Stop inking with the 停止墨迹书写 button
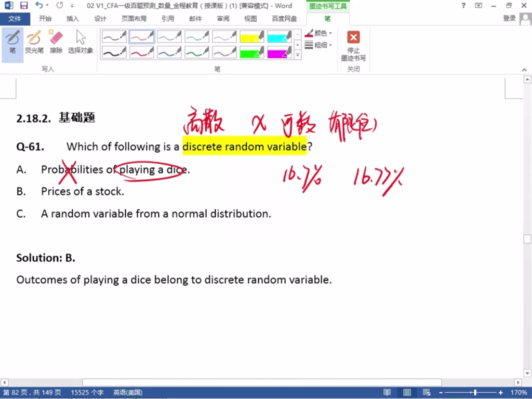This screenshot has width=532, height=399. click(353, 46)
